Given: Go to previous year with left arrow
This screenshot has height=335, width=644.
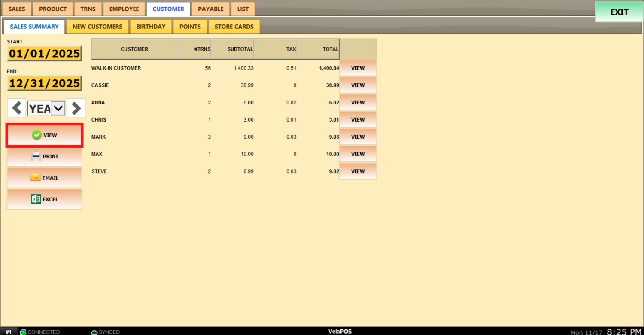Looking at the screenshot, I should pos(17,108).
